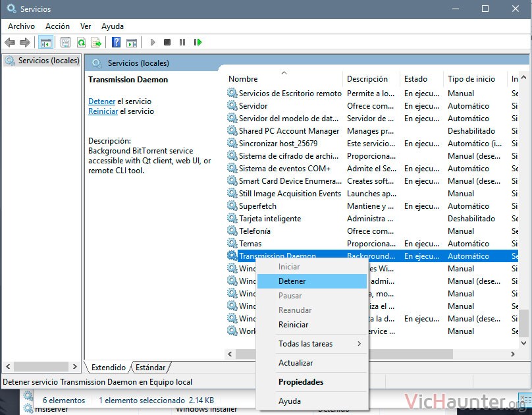Screen dimensions: 532x415
Task: Select the Sincronizar host_25679 service
Action: point(372,144)
